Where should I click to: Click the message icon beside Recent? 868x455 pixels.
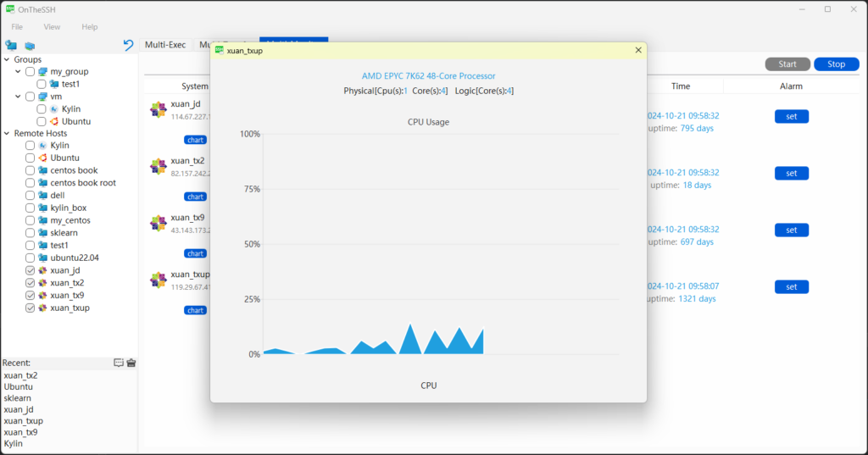point(119,363)
